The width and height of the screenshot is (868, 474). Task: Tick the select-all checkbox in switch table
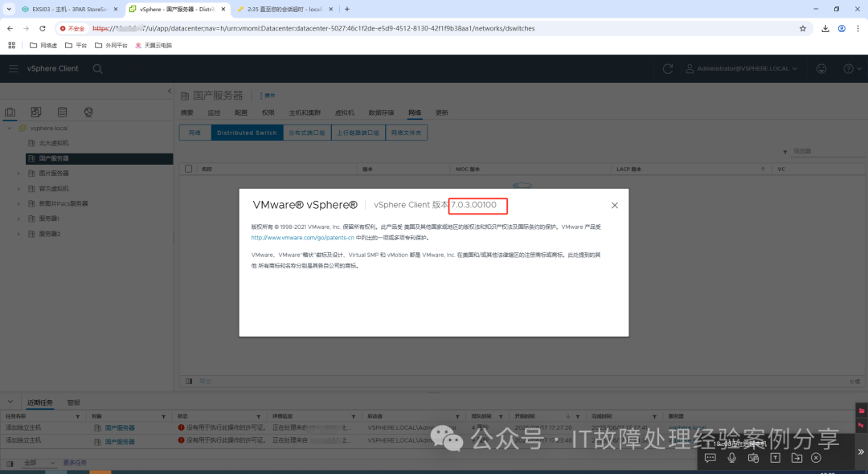click(x=188, y=169)
